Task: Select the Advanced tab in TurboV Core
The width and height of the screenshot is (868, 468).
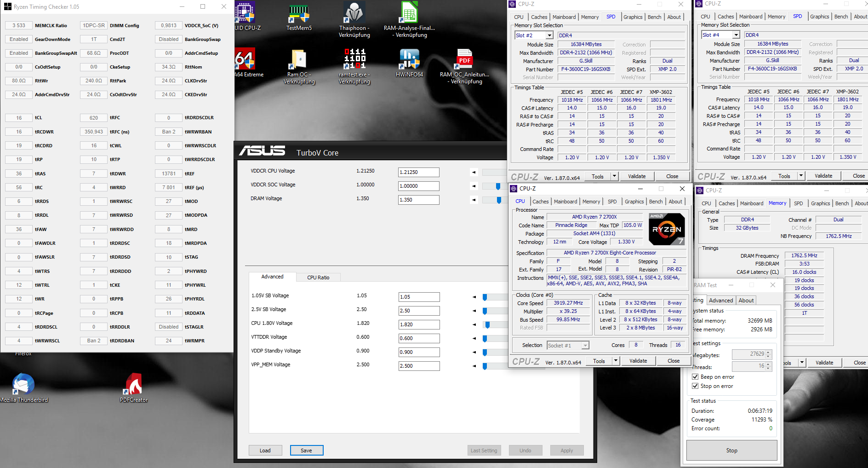Action: pos(272,277)
